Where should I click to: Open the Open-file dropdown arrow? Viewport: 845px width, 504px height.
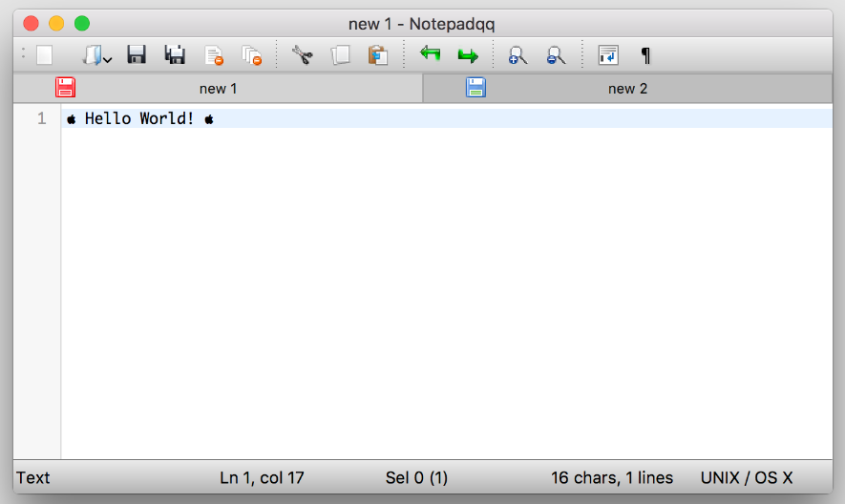[107, 59]
